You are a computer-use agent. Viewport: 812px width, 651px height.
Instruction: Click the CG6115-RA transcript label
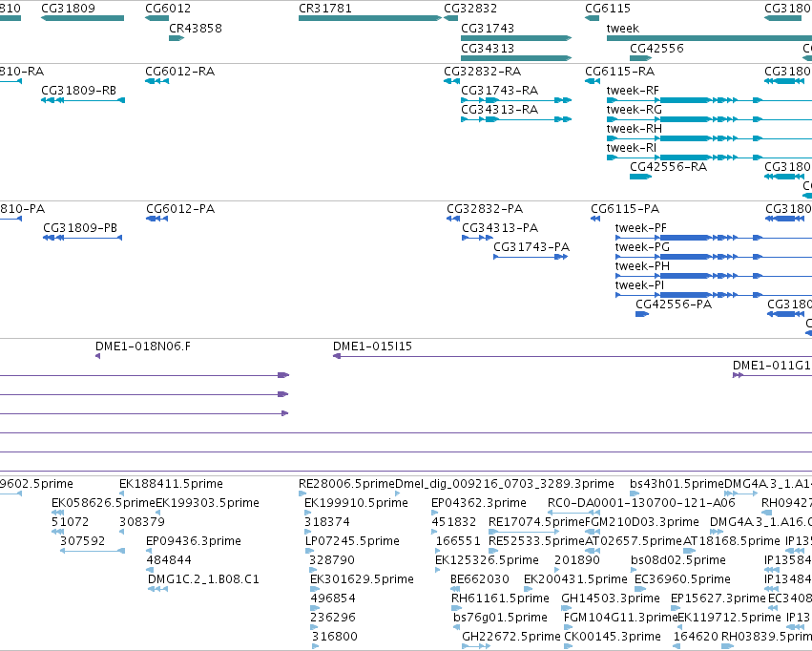coord(619,71)
